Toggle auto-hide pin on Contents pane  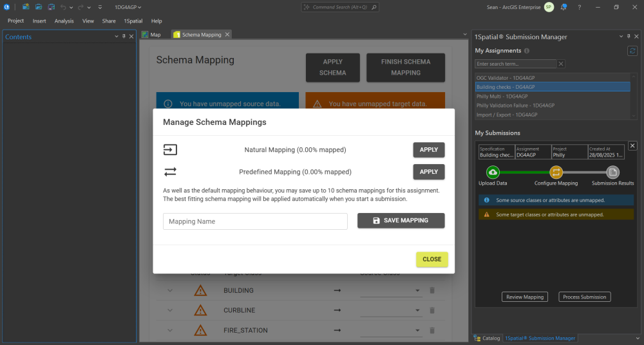(x=124, y=37)
